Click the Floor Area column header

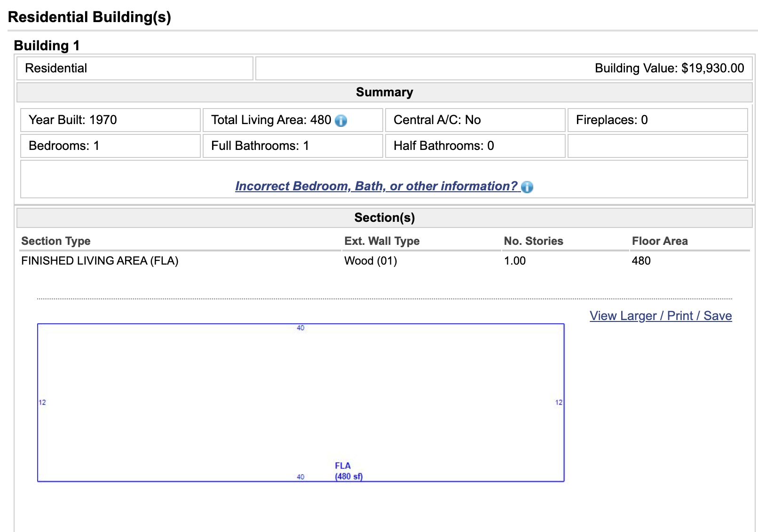point(659,241)
